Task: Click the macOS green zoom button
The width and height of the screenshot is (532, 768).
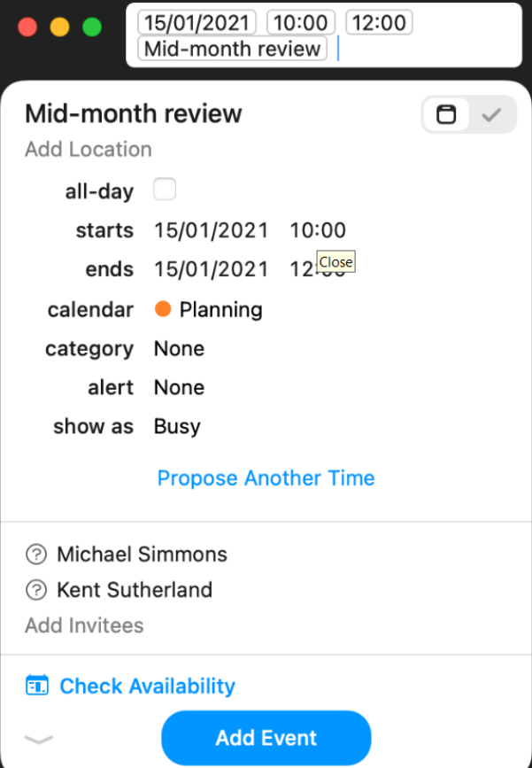Action: (91, 27)
